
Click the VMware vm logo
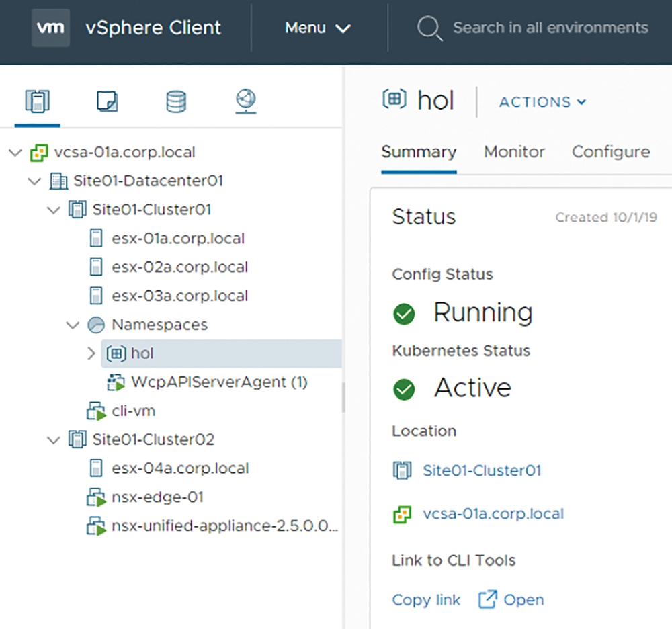[x=50, y=28]
